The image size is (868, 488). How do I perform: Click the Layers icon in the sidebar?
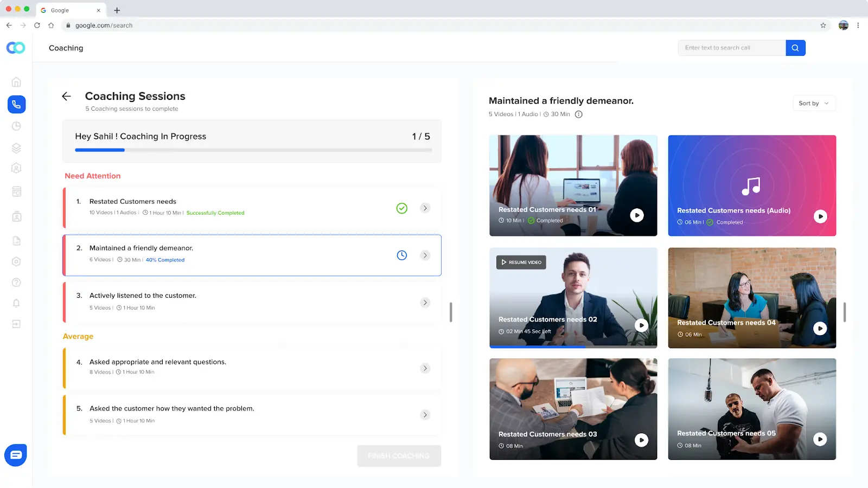tap(16, 147)
